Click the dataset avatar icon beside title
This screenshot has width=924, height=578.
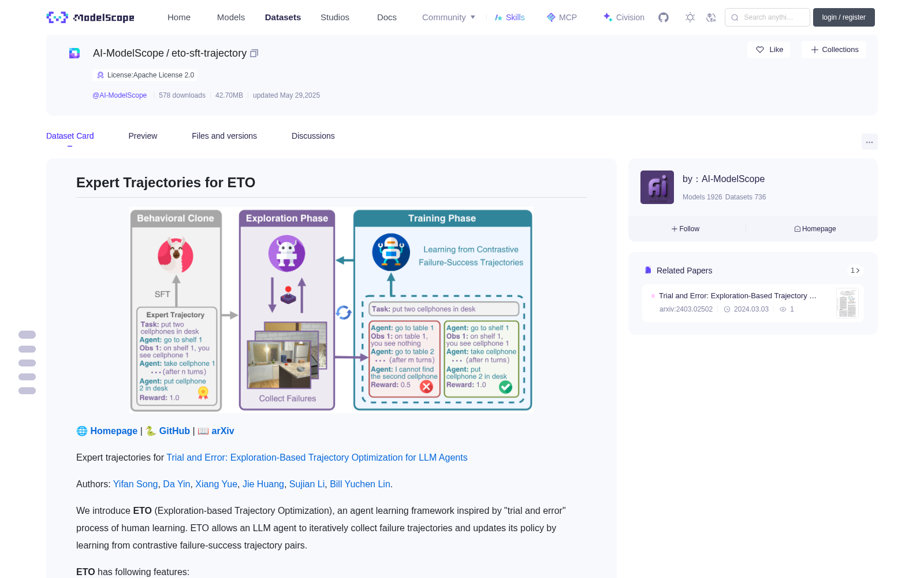coord(74,53)
